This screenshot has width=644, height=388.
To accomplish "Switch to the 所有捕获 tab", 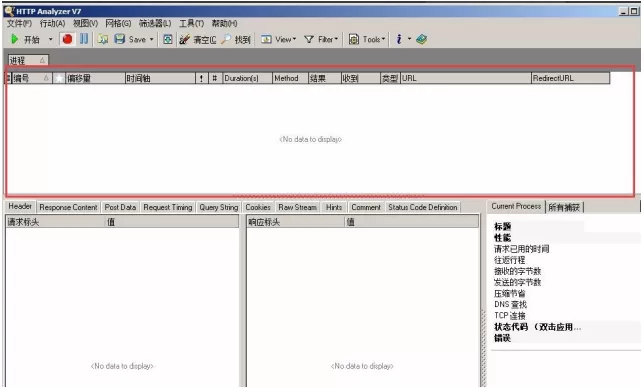I will (x=564, y=208).
